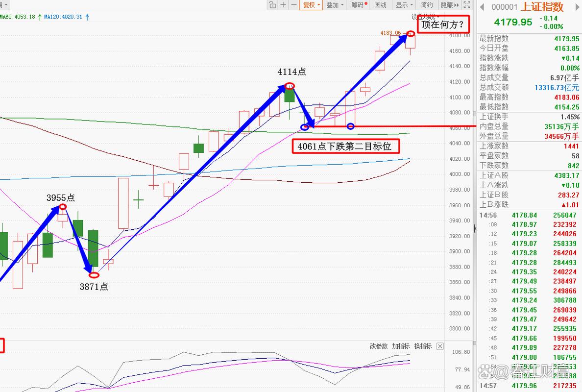
Task: Toggle fullscreen chart view icon
Action: [x=467, y=5]
